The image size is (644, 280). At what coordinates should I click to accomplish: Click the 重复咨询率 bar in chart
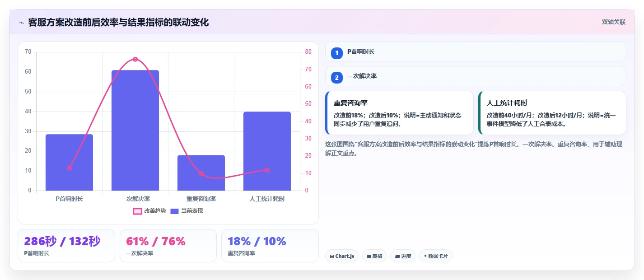pyautogui.click(x=201, y=173)
